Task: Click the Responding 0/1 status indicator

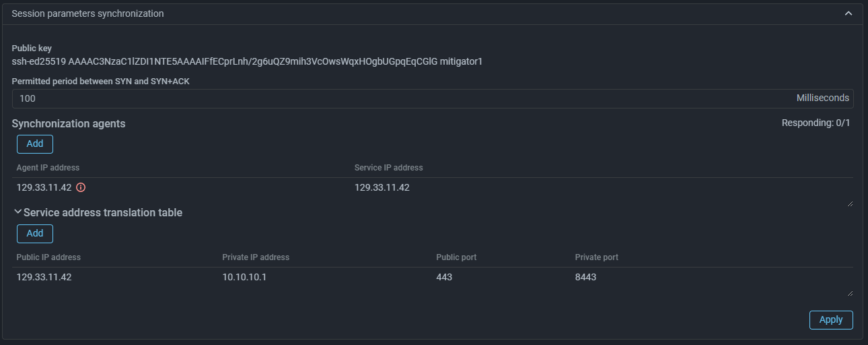Action: click(x=816, y=123)
